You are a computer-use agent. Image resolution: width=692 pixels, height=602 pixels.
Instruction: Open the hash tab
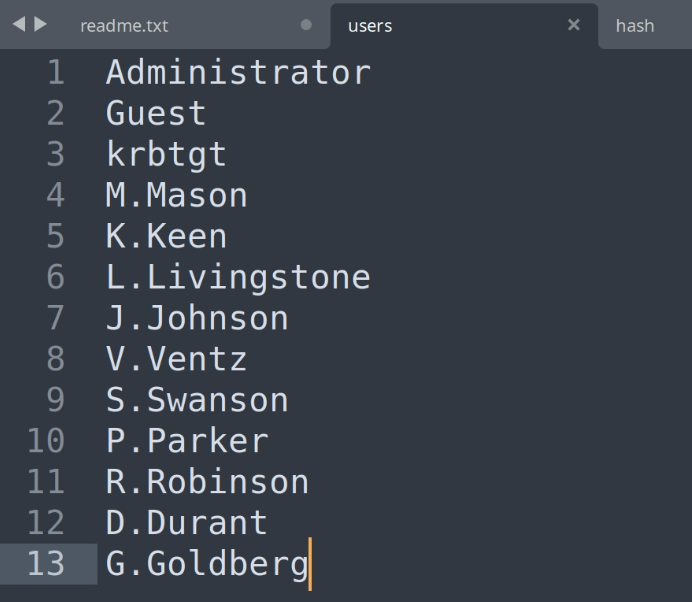634,27
